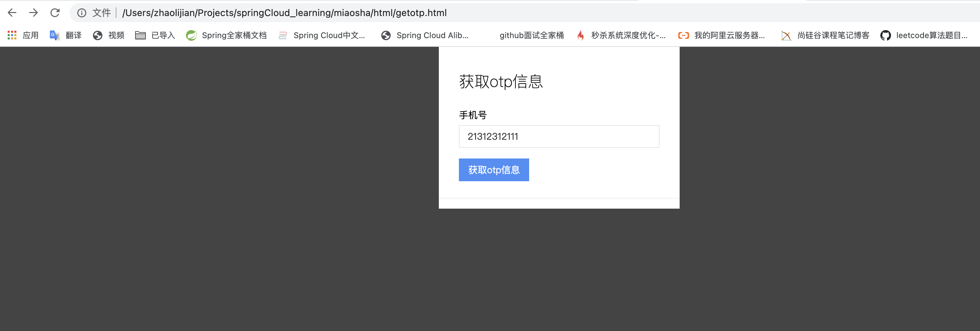Open the 已导入 bookmarks folder
The width and height of the screenshot is (980, 331).
coord(155,35)
